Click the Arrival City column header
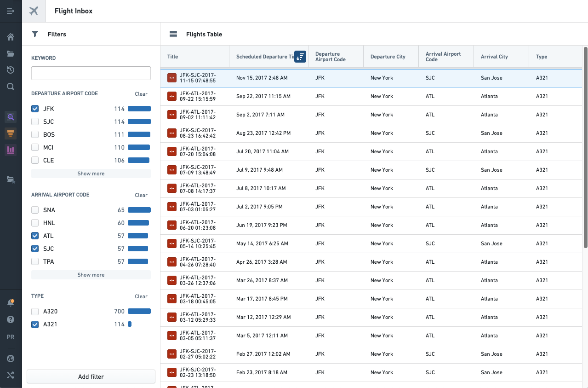 tap(502, 57)
